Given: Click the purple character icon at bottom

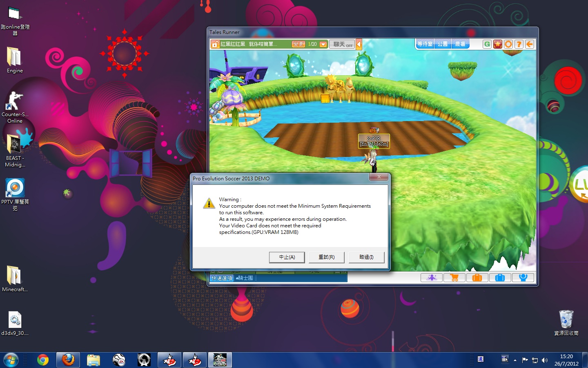Looking at the screenshot, I should pyautogui.click(x=432, y=278).
